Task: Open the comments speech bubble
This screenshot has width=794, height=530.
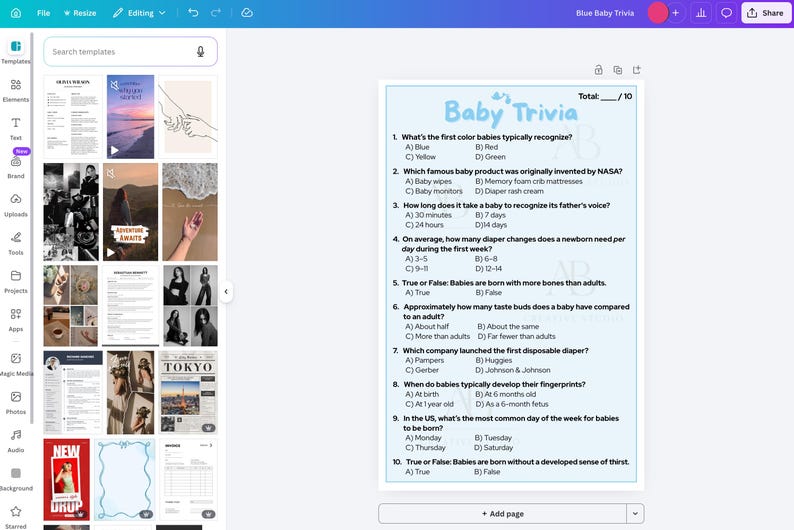Action: point(726,13)
